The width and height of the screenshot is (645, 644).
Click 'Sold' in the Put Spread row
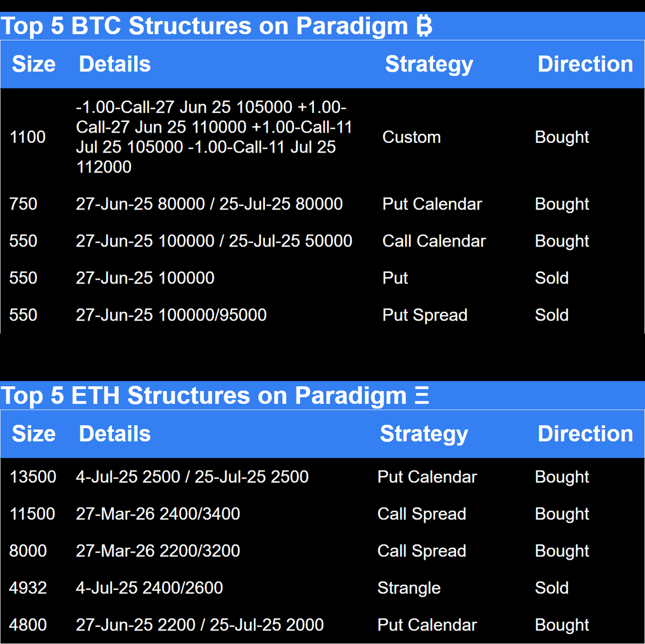tap(551, 315)
